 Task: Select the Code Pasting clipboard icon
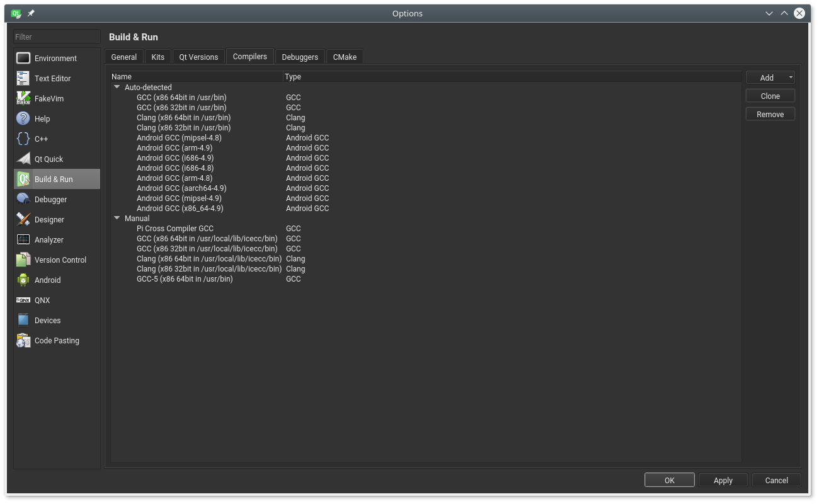[x=23, y=340]
